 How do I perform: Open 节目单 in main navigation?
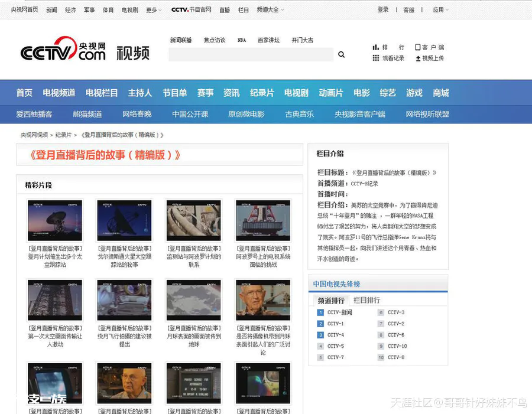click(175, 93)
